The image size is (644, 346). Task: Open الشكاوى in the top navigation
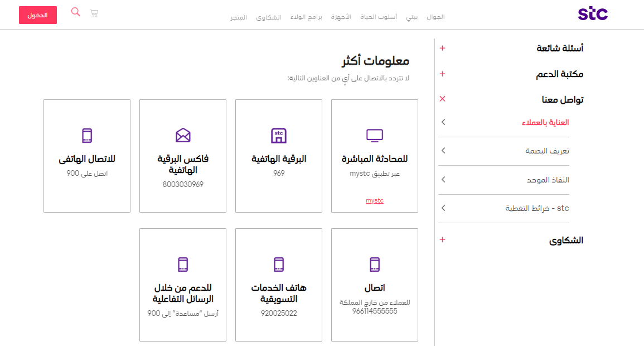point(269,17)
